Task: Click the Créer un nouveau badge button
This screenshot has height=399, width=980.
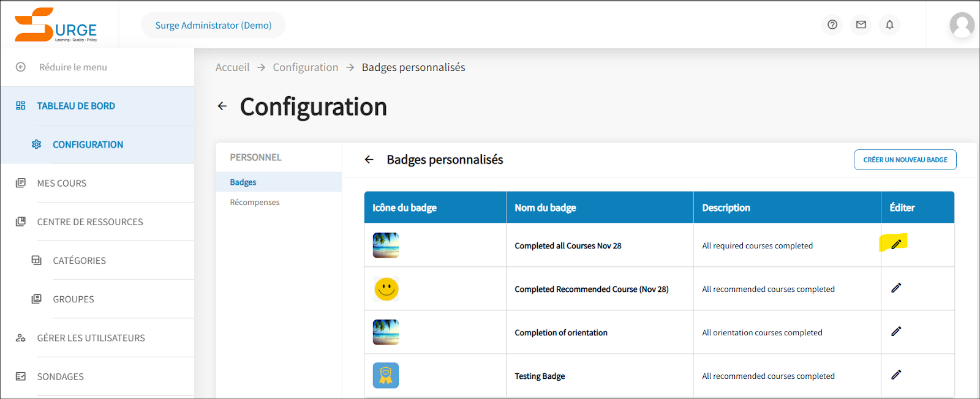Action: pyautogui.click(x=905, y=159)
